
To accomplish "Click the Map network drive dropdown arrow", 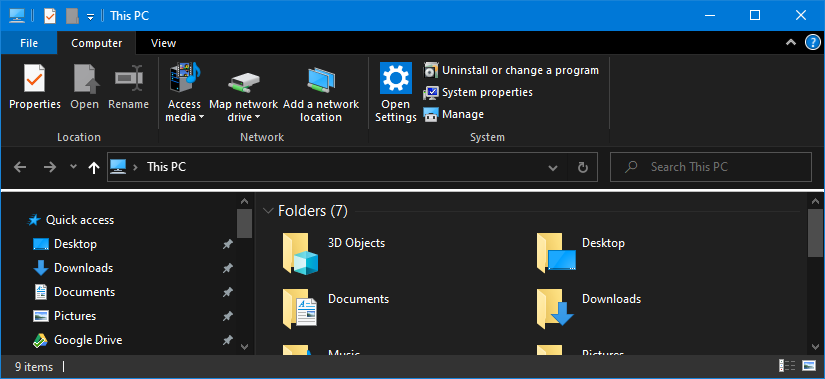I will (x=257, y=117).
